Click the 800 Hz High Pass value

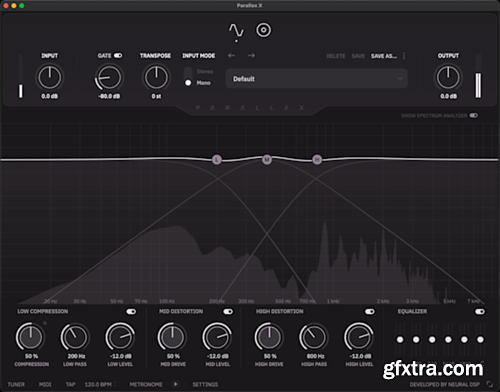[315, 356]
